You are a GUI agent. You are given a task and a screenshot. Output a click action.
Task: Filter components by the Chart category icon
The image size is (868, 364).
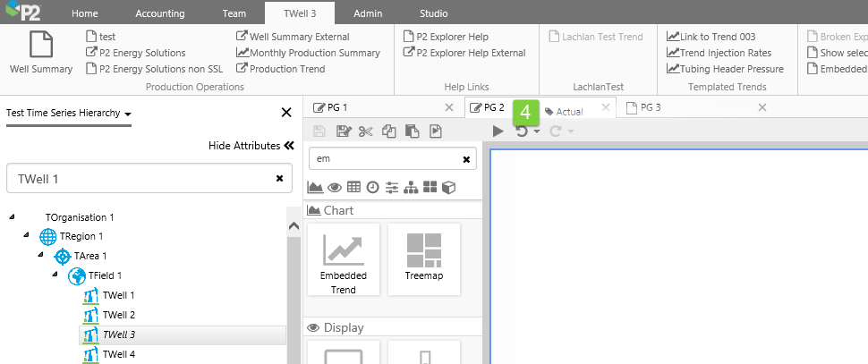(x=315, y=187)
